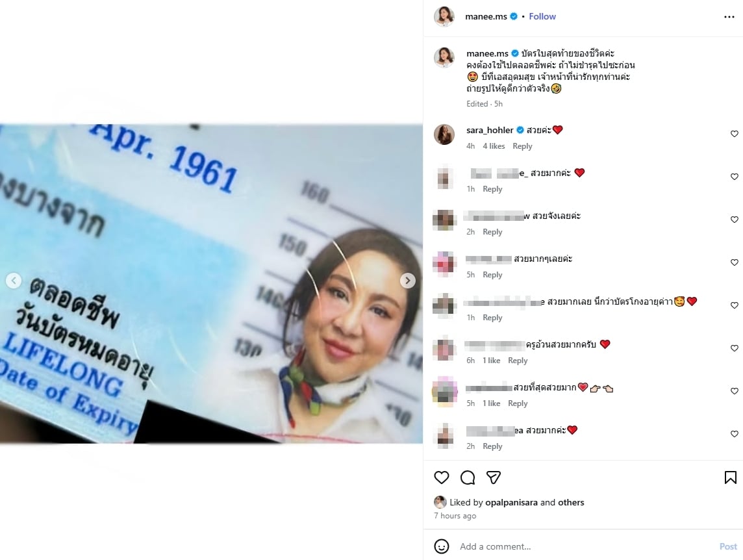Open the ID card photo image
The width and height of the screenshot is (743, 560).
coord(211,283)
